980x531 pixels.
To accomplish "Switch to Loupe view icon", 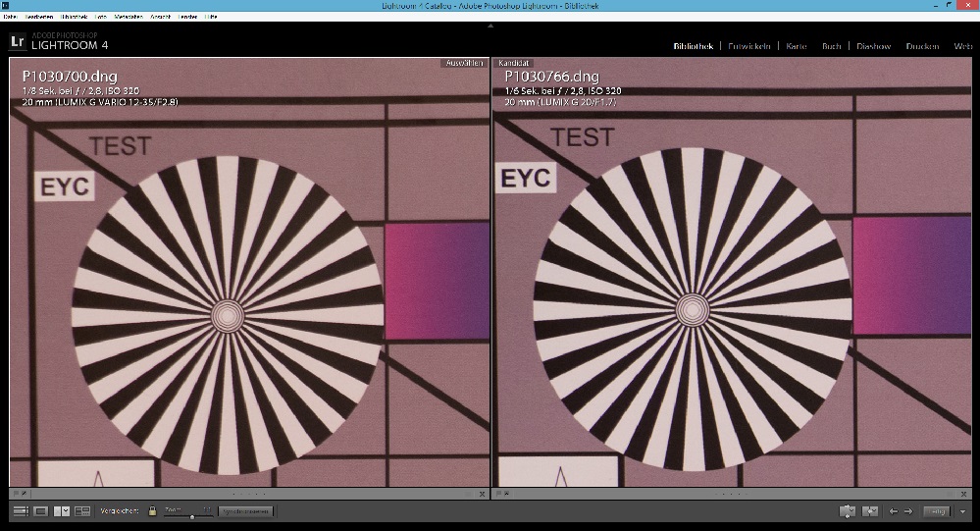I will coord(41,511).
